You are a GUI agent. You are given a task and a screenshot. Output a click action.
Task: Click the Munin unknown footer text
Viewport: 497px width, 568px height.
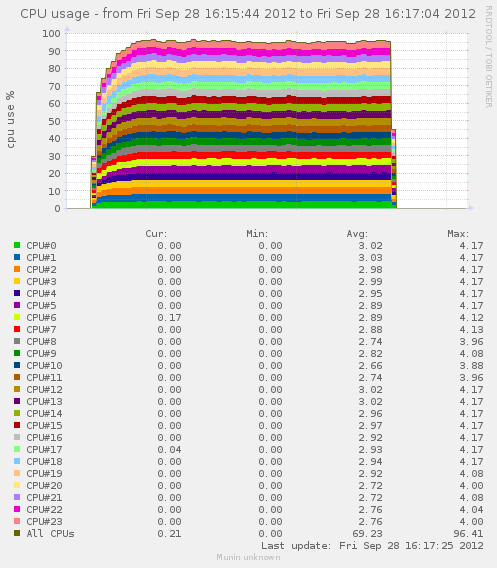248,557
